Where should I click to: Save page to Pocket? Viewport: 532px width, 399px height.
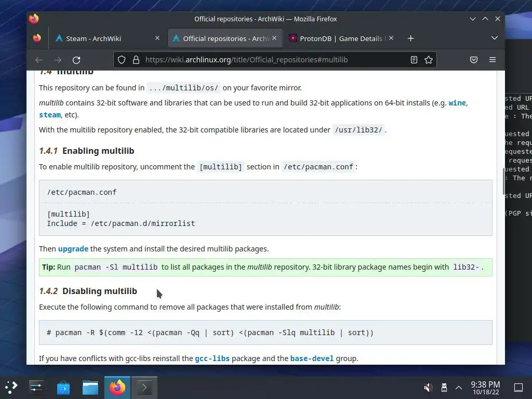[474, 60]
